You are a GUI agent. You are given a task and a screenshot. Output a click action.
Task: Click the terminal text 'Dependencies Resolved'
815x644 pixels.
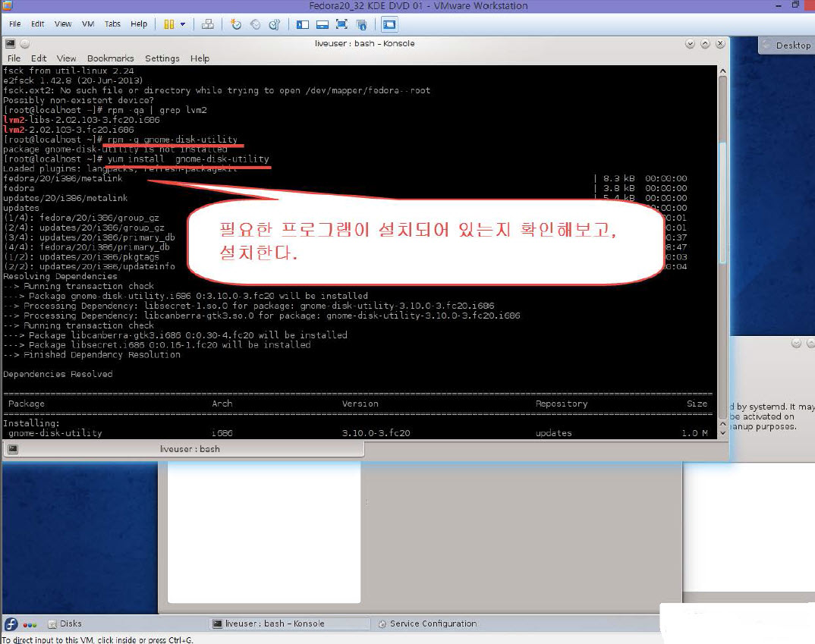(58, 374)
